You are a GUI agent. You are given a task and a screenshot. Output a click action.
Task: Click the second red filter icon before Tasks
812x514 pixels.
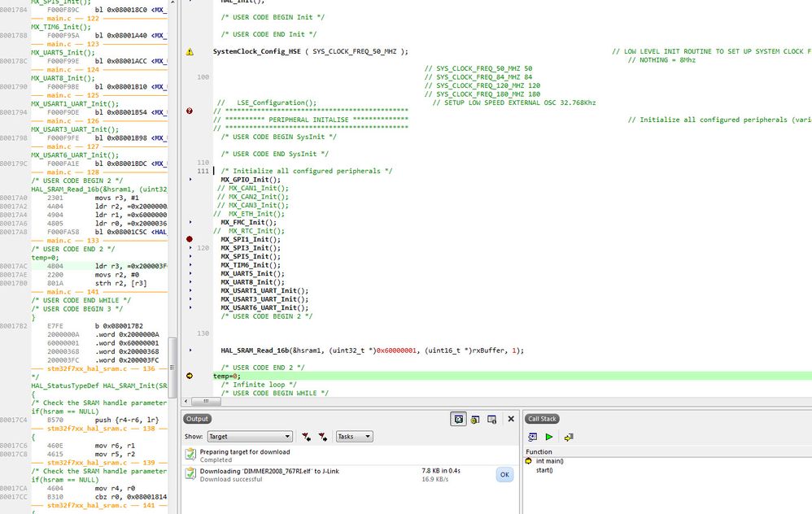pyautogui.click(x=323, y=437)
